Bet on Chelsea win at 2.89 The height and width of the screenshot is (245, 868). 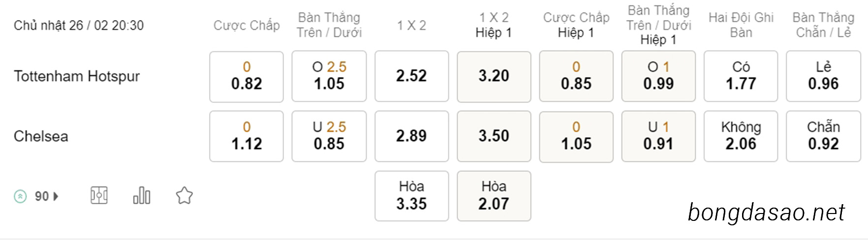click(412, 136)
